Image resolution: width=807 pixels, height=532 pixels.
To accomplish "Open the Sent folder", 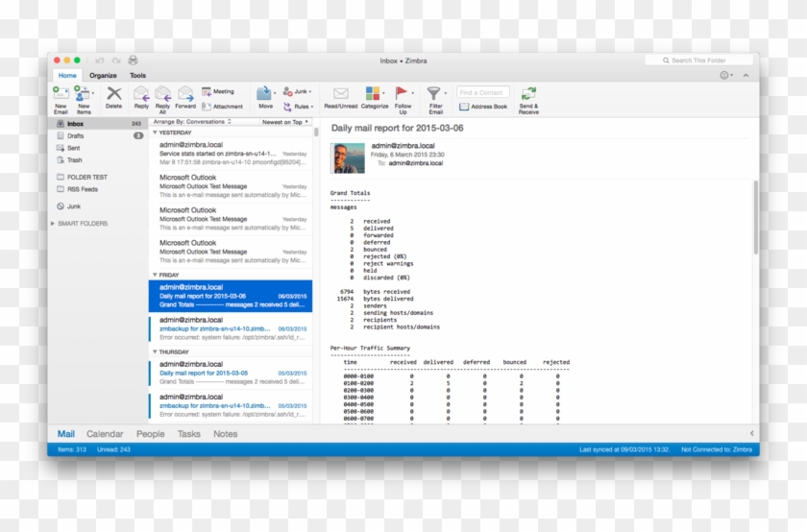I will click(98, 148).
